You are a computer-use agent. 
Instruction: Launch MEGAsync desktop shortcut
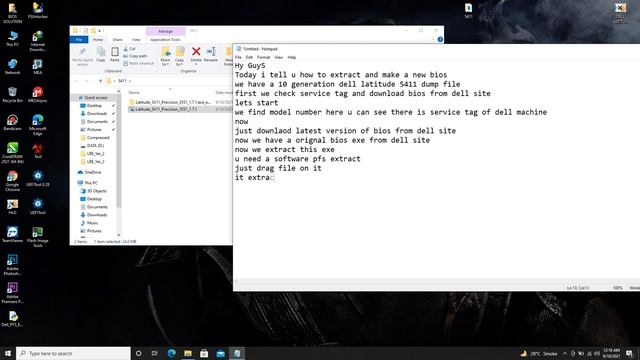point(38,94)
